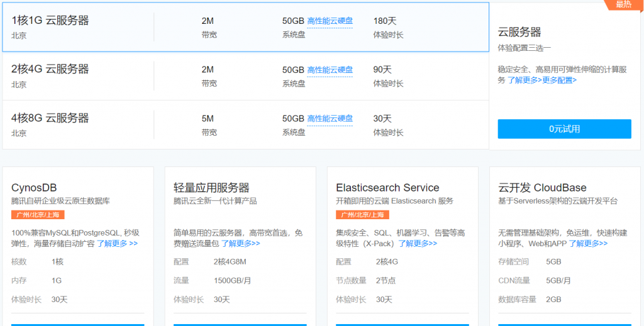
Task: Select the 1核1G 云服务器 configuration row
Action: (246, 27)
